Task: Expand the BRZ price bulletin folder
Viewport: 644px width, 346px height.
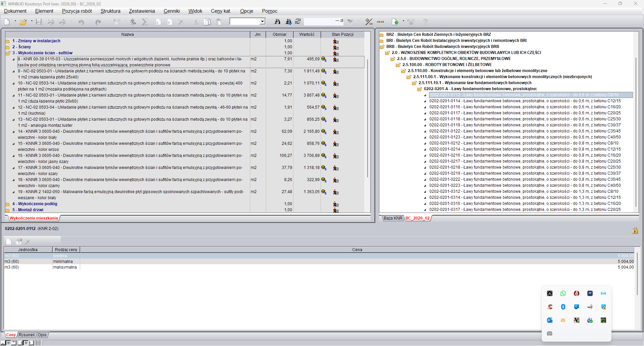Action: click(x=381, y=35)
